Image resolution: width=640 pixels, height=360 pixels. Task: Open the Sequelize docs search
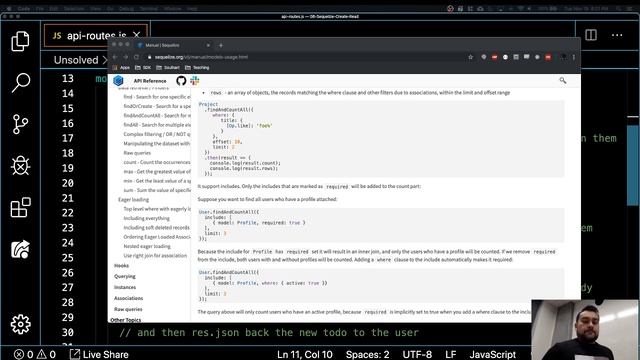coord(562,81)
